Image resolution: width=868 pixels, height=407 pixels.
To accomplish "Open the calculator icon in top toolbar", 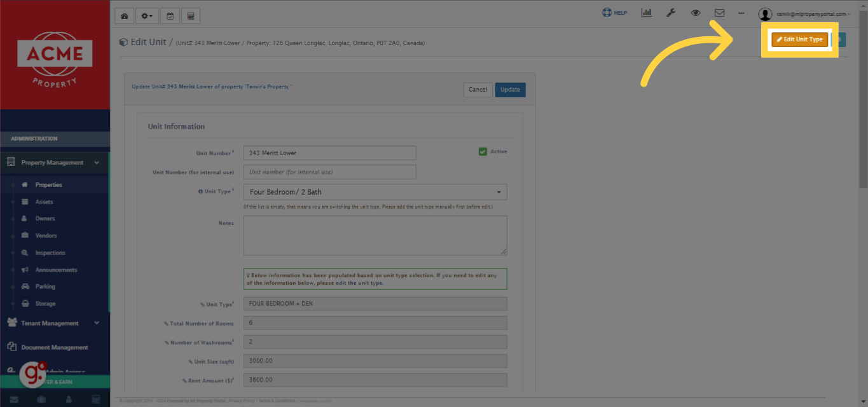I will 190,16.
